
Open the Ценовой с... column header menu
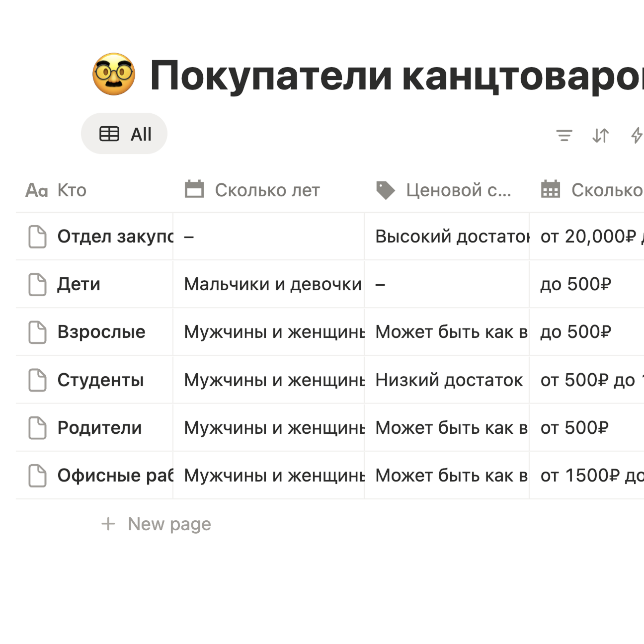point(458,190)
